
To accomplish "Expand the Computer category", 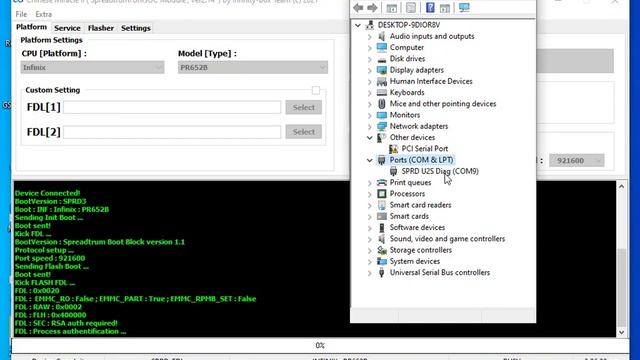I will (x=370, y=48).
